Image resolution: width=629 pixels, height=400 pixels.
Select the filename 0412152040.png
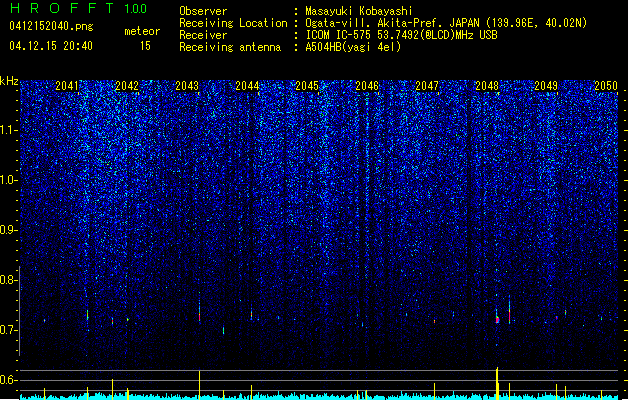coord(51,26)
